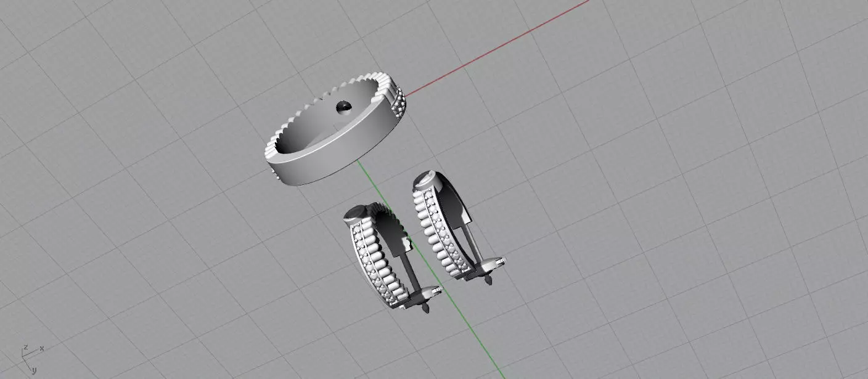Image resolution: width=868 pixels, height=379 pixels.
Task: Select the round hole inside ring band
Action: click(343, 107)
